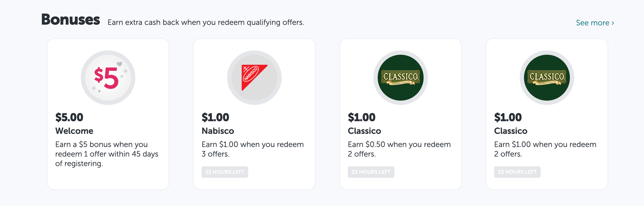Click the Bonuses section heading
This screenshot has width=644, height=206.
click(71, 20)
